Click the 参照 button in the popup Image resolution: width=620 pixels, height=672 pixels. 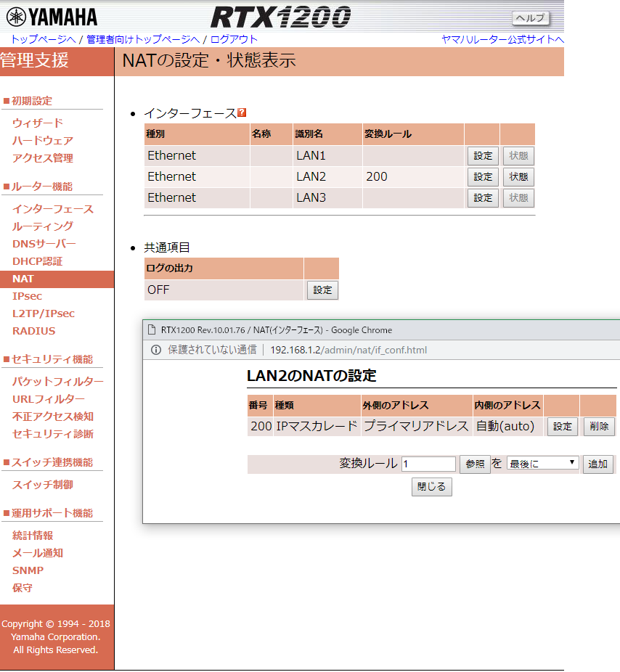[x=475, y=464]
